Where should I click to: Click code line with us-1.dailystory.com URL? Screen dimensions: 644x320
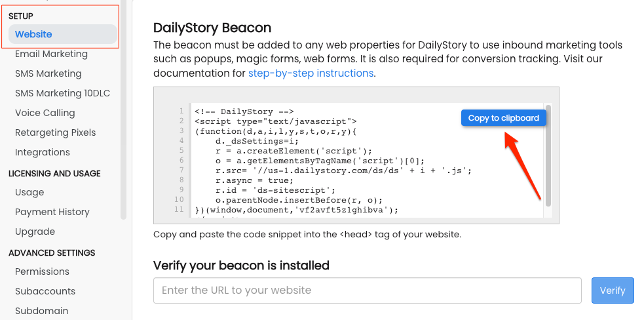click(x=343, y=170)
